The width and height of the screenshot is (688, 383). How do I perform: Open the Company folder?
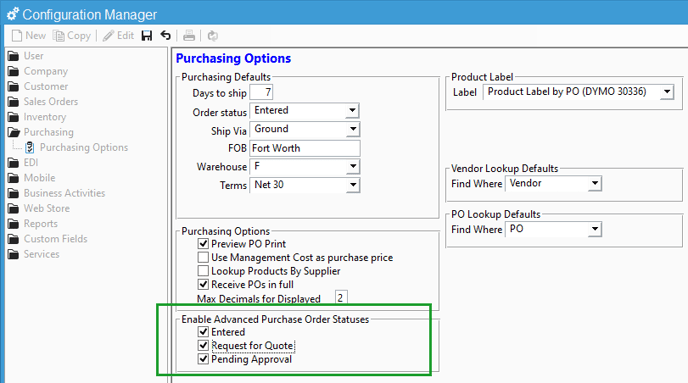[38, 71]
